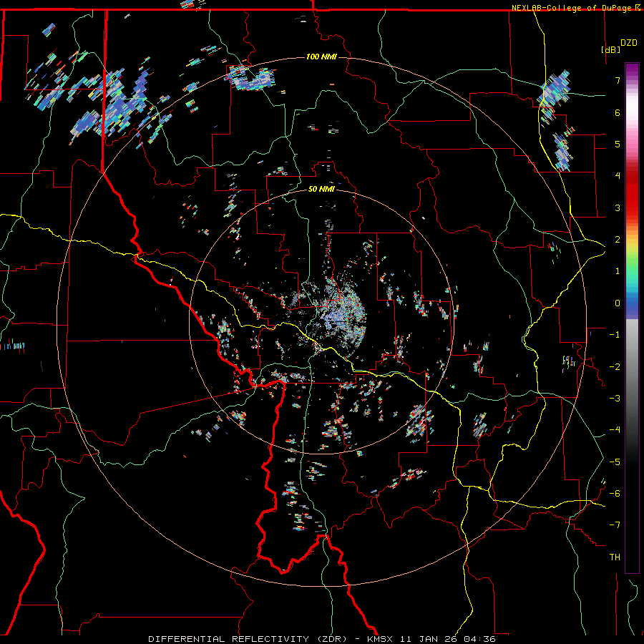
Task: Click the -2 value on color scale
Action: [x=615, y=367]
